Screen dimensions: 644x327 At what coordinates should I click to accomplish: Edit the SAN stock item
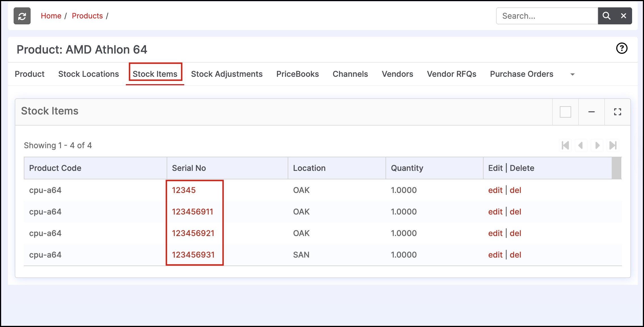[x=495, y=255]
